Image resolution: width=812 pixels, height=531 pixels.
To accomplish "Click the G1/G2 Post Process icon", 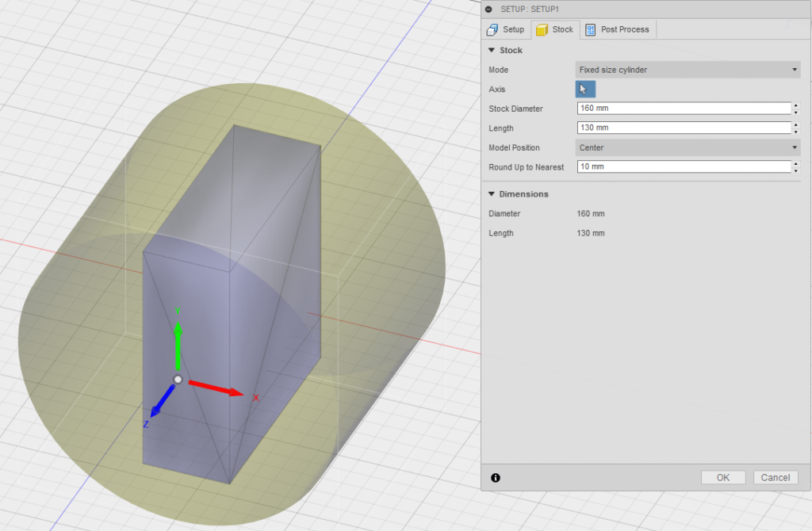I will (589, 29).
